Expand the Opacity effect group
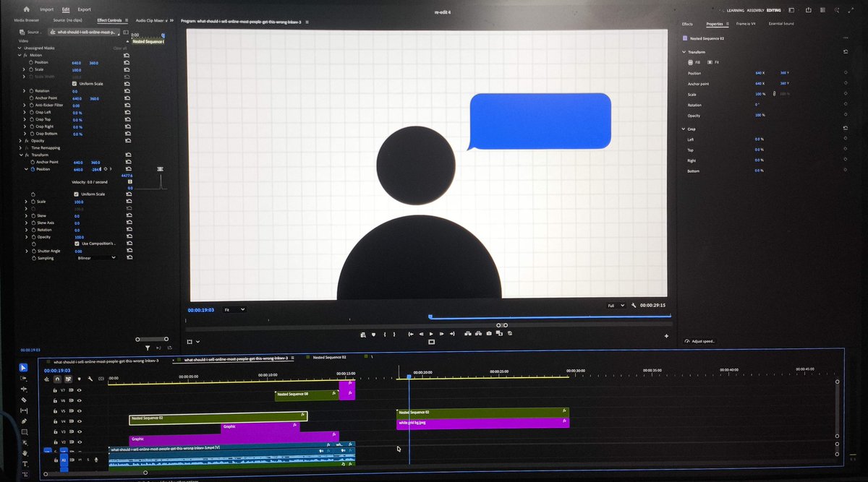This screenshot has height=482, width=868. click(x=20, y=141)
